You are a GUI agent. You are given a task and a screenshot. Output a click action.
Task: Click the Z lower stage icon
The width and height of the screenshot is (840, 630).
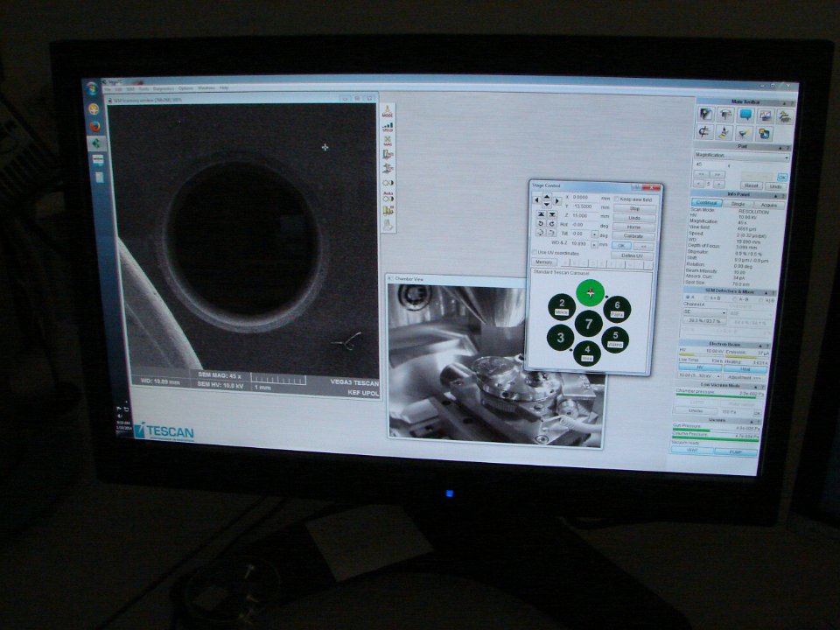[x=552, y=215]
